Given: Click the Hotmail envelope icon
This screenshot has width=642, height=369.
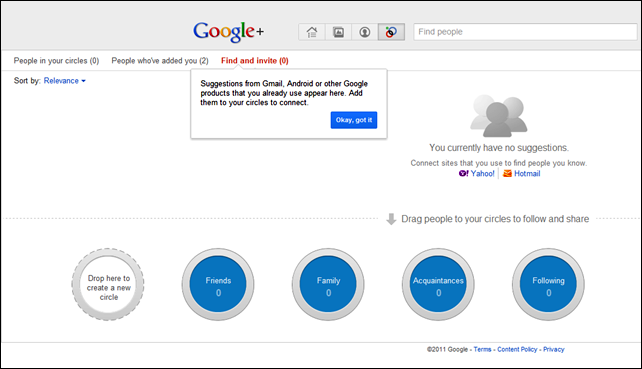Looking at the screenshot, I should (507, 174).
